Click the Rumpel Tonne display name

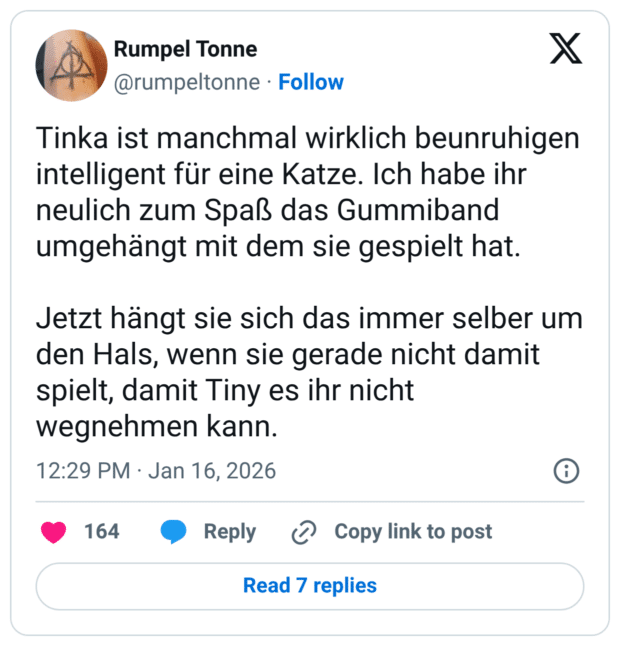coord(185,48)
